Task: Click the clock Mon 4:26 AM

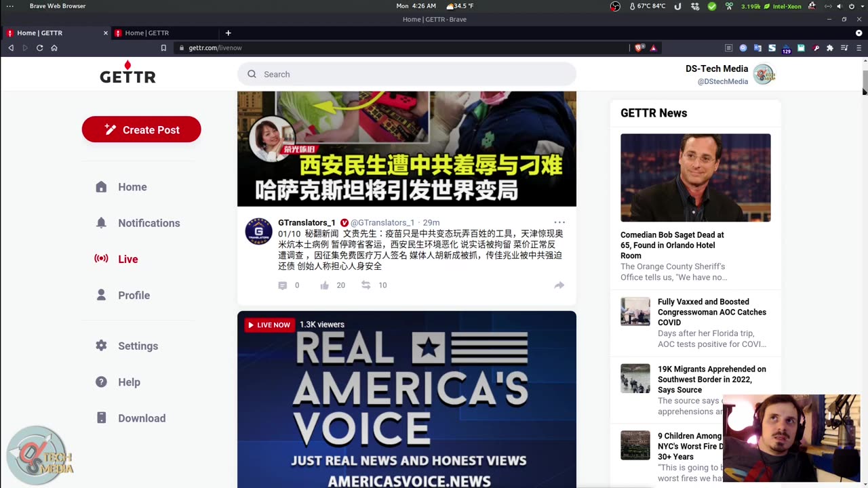Action: (x=416, y=6)
